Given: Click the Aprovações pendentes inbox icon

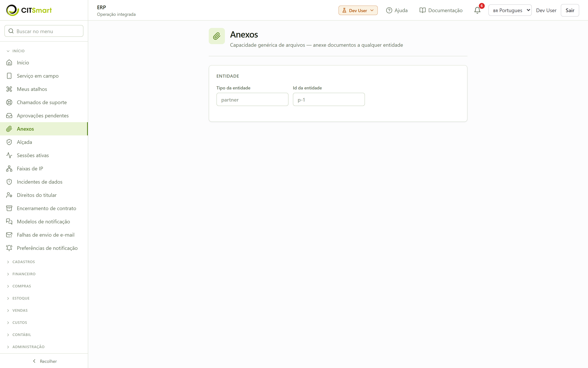Looking at the screenshot, I should [9, 116].
